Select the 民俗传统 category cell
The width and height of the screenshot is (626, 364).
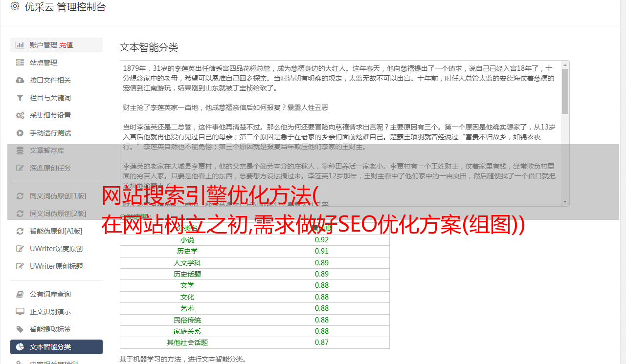(187, 320)
